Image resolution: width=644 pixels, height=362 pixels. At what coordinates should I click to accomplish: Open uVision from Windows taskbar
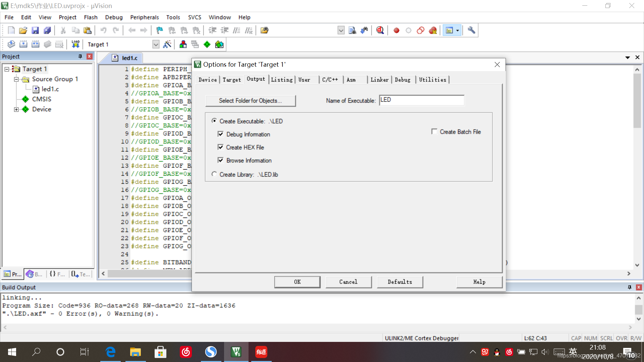pyautogui.click(x=236, y=352)
